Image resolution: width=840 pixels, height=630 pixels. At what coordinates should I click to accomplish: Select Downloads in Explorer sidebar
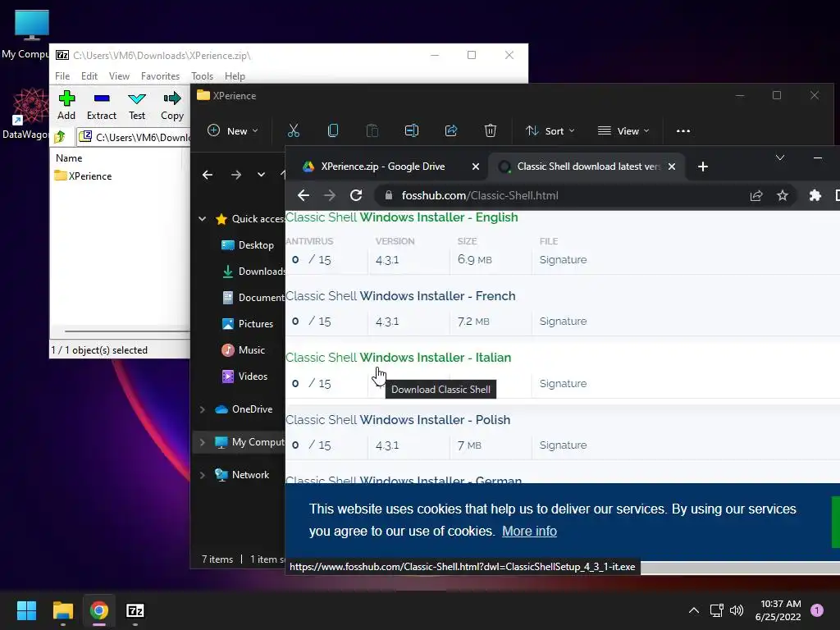253,271
